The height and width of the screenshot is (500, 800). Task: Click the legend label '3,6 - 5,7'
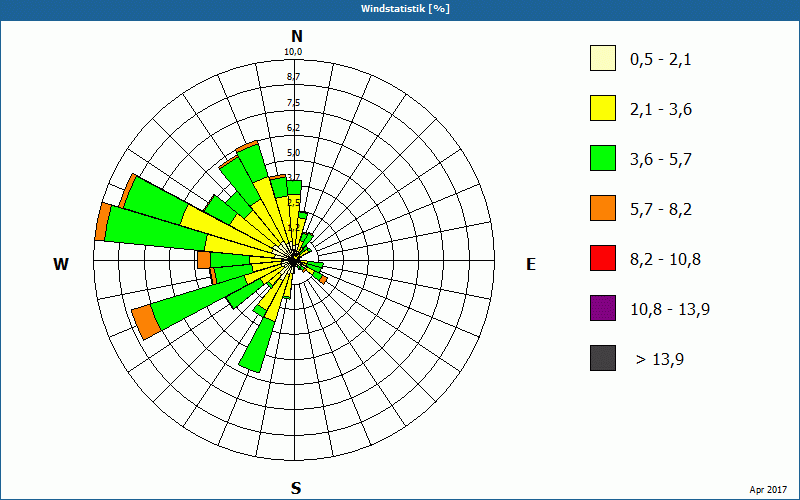661,160
